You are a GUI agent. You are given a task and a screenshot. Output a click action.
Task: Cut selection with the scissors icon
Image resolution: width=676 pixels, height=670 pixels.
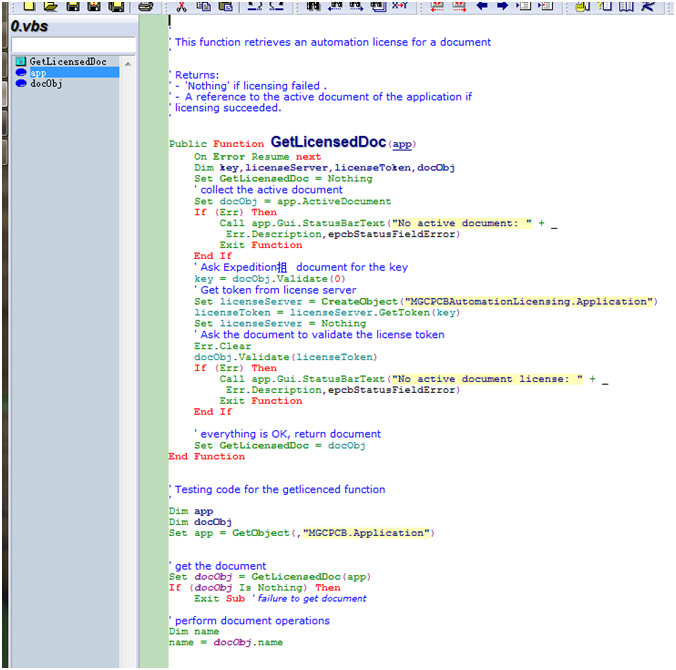pos(181,6)
